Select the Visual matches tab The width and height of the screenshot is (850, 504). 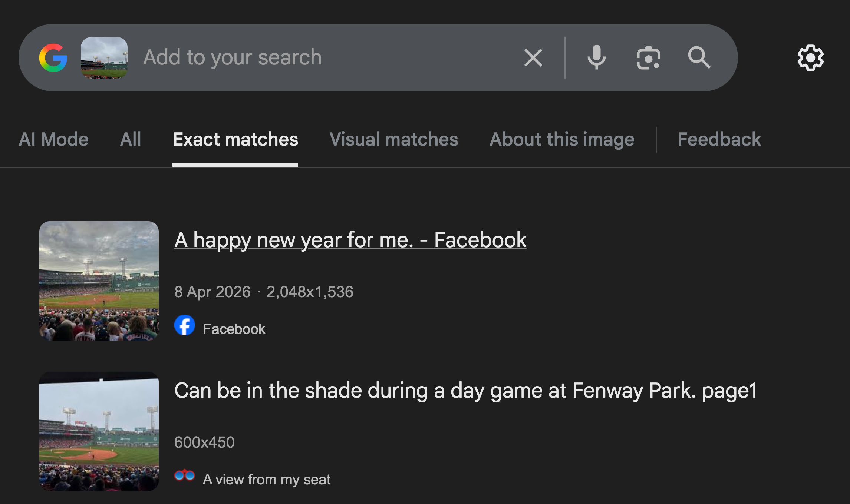394,139
